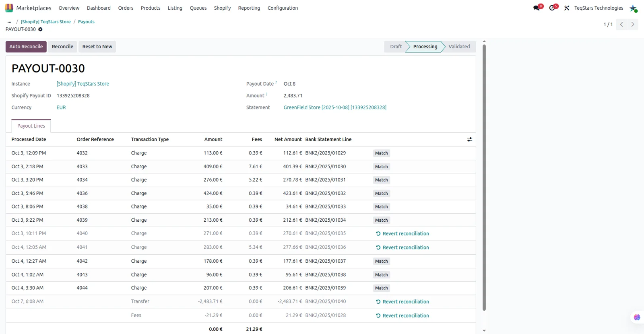
Task: Revert reconciliation for the Transfer line
Action: [402, 302]
